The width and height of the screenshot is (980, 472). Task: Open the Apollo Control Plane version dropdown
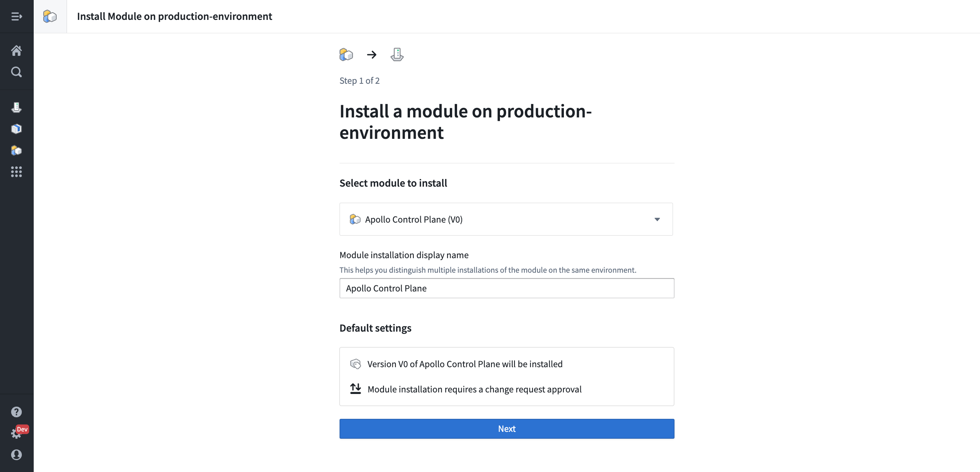click(x=658, y=219)
